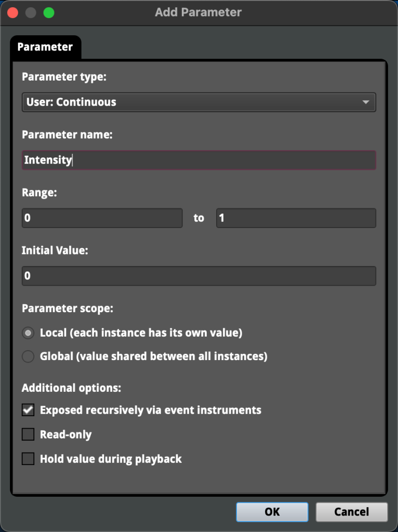Select the Parameter tab
The height and width of the screenshot is (532, 398).
(45, 47)
